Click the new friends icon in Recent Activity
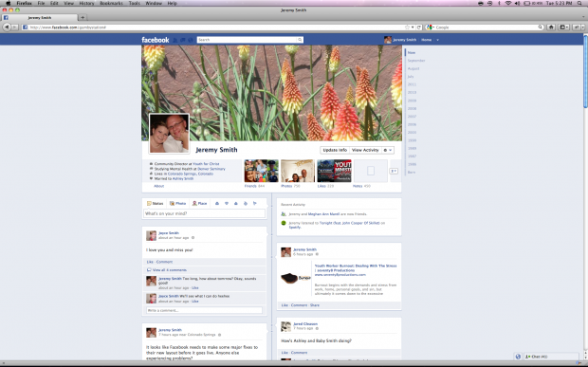 click(284, 214)
